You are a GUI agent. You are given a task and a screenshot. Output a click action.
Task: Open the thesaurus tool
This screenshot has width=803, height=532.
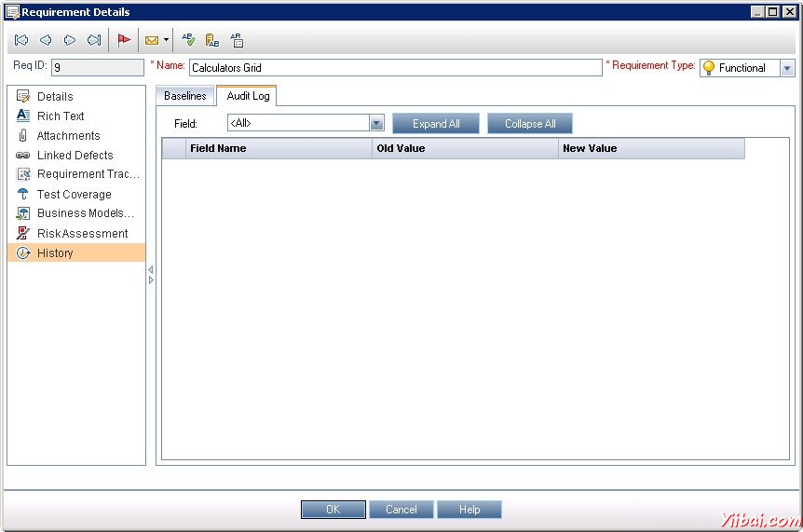[212, 40]
